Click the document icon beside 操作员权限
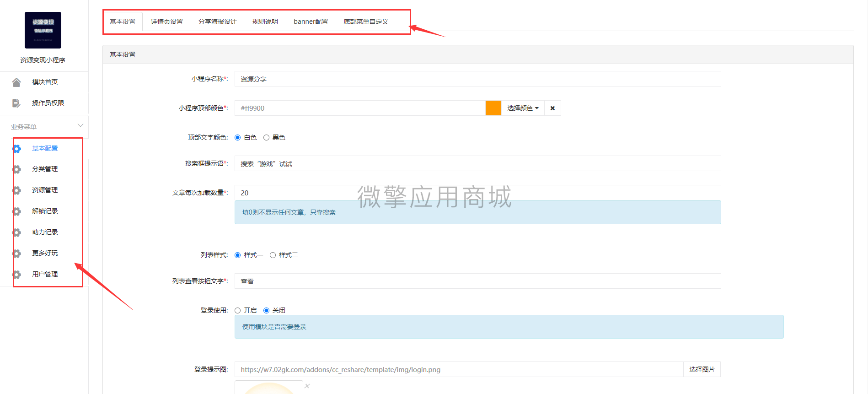This screenshot has height=394, width=868. pos(16,103)
